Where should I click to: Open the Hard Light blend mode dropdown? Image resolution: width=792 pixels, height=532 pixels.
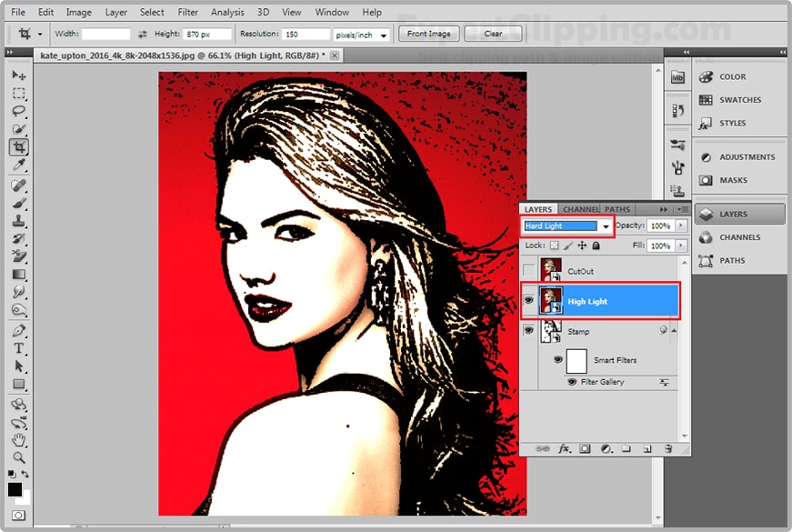(x=606, y=226)
